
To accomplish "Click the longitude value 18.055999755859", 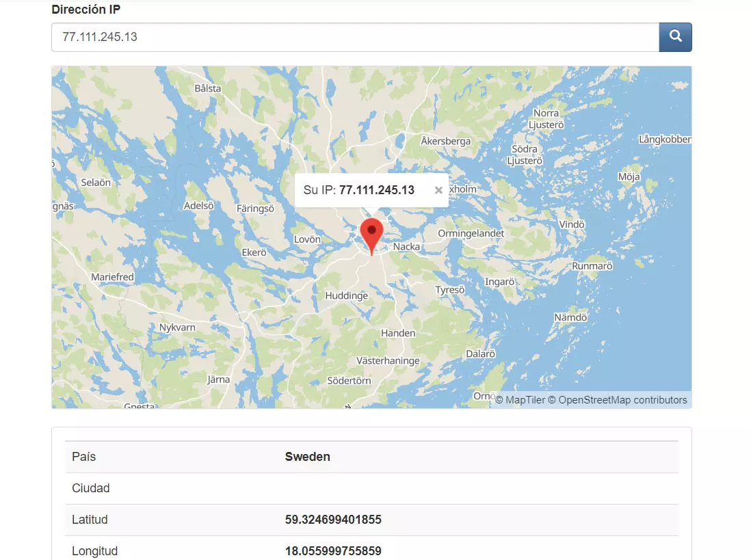I will tap(333, 551).
